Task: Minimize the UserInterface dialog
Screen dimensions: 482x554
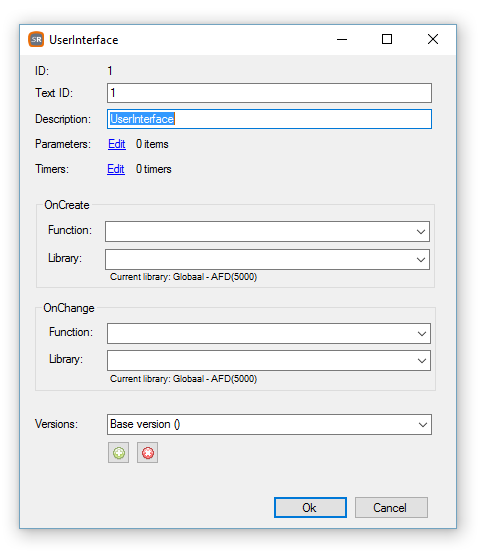Action: click(342, 39)
